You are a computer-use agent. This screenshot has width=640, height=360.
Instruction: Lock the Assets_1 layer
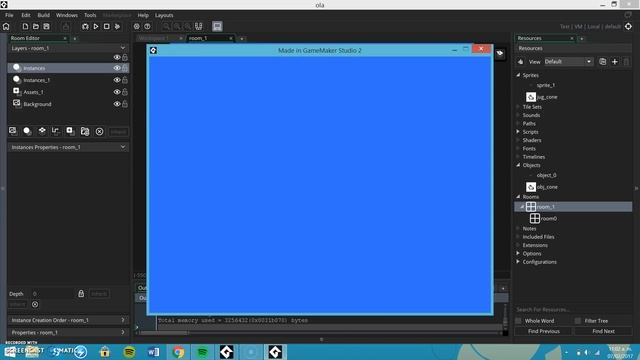click(125, 92)
